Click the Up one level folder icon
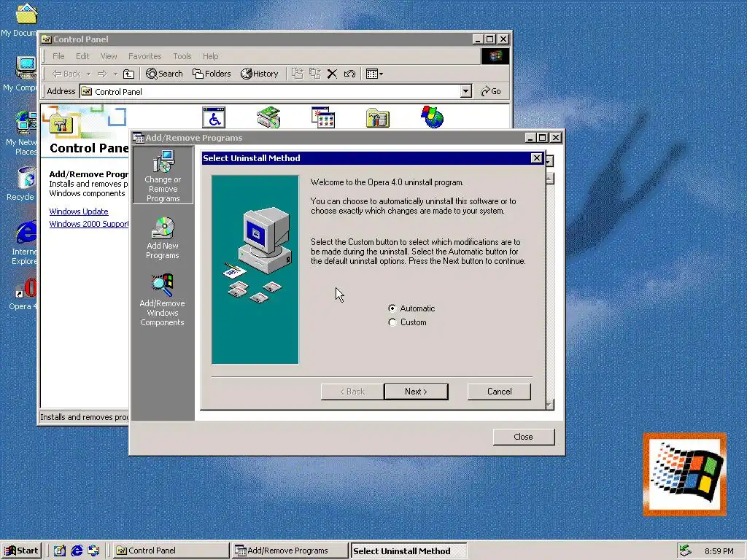 tap(128, 74)
